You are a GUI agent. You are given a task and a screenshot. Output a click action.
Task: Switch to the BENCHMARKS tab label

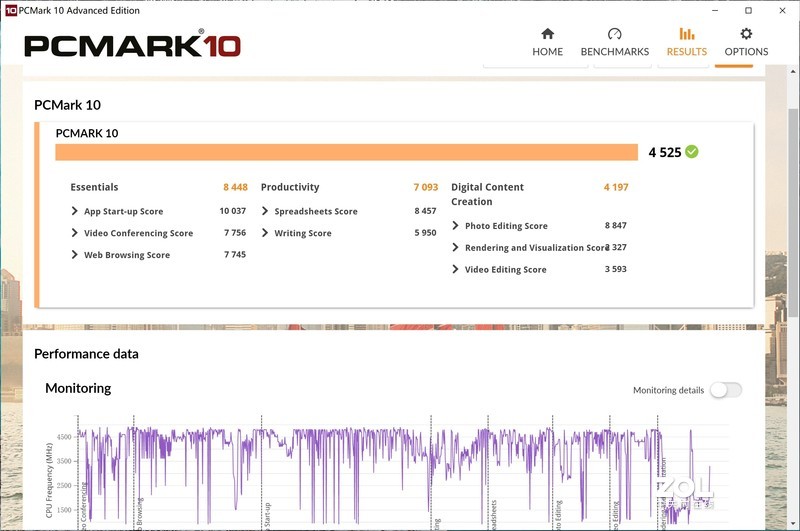(615, 52)
